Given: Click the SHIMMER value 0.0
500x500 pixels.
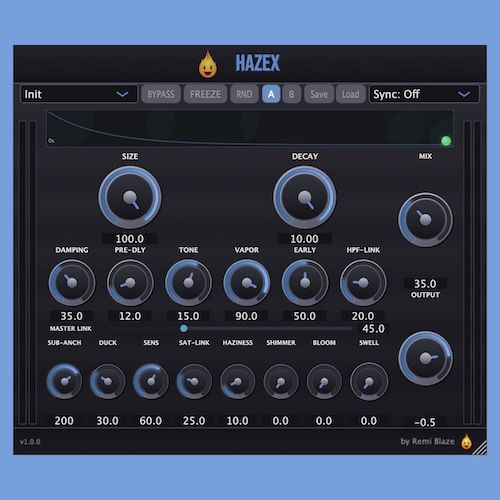Looking at the screenshot, I should (x=281, y=421).
